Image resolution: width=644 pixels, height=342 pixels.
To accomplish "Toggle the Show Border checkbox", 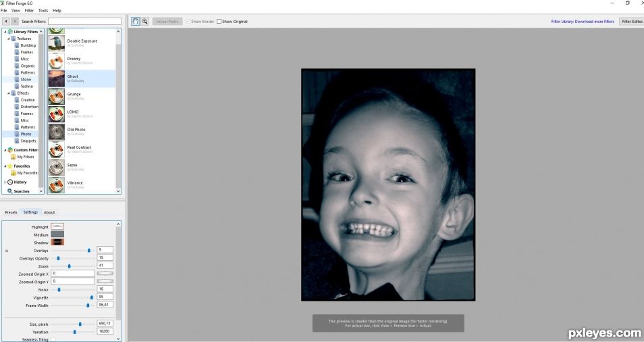I will pyautogui.click(x=188, y=22).
